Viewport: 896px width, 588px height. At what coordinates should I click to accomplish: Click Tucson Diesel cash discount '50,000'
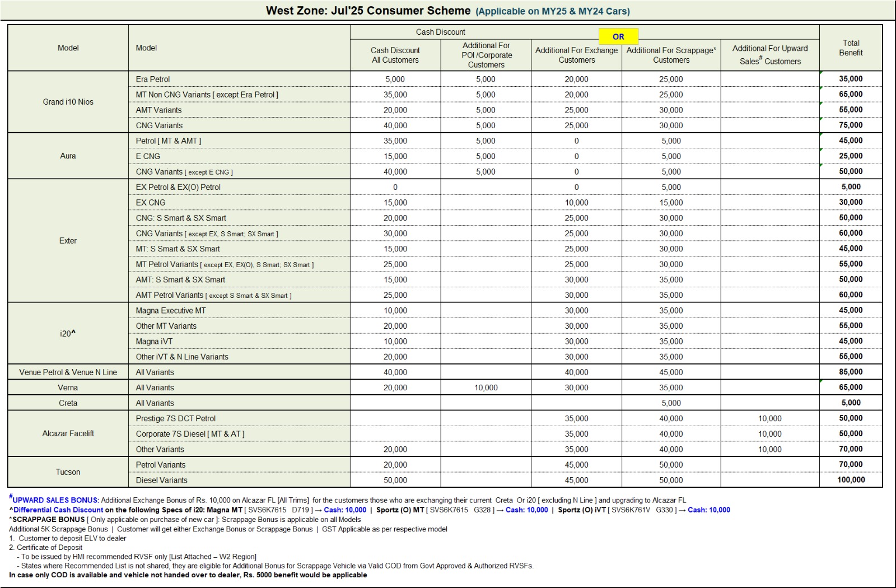tap(395, 480)
